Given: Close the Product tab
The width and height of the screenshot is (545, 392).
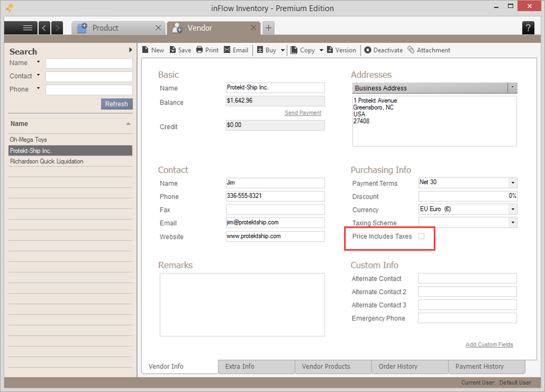Looking at the screenshot, I should point(158,28).
